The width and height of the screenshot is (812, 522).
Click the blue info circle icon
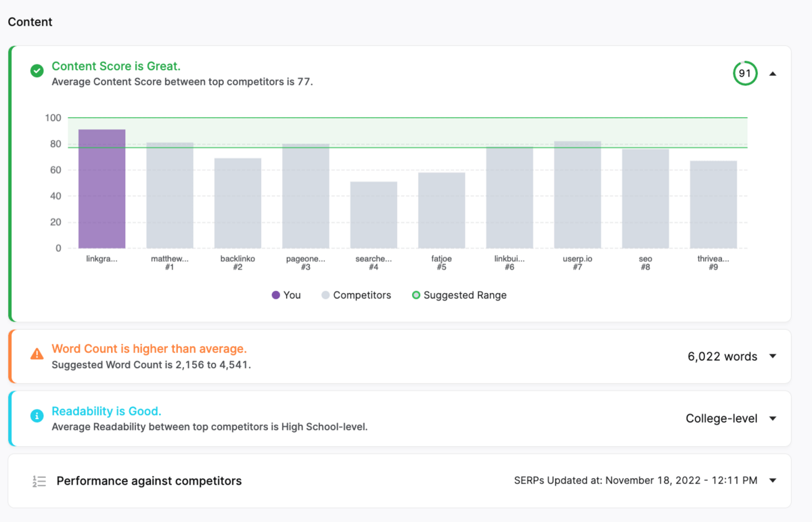(x=37, y=416)
